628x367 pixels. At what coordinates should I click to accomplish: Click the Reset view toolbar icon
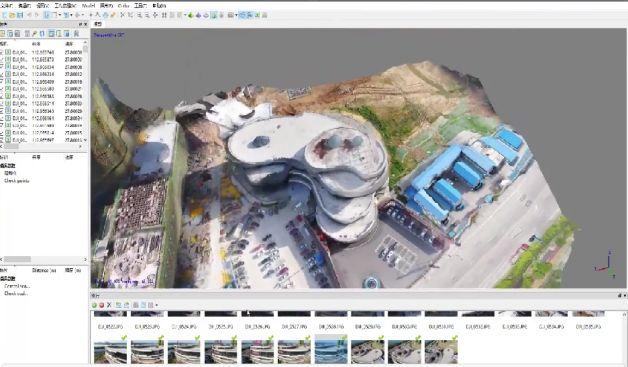coord(155,15)
